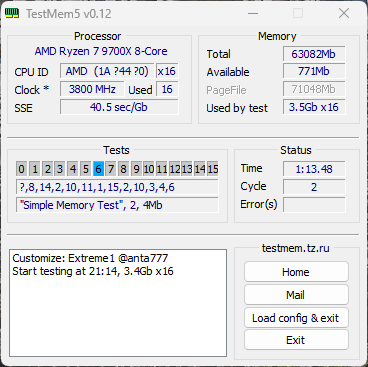Open the Home website button
The image size is (368, 367).
click(296, 272)
